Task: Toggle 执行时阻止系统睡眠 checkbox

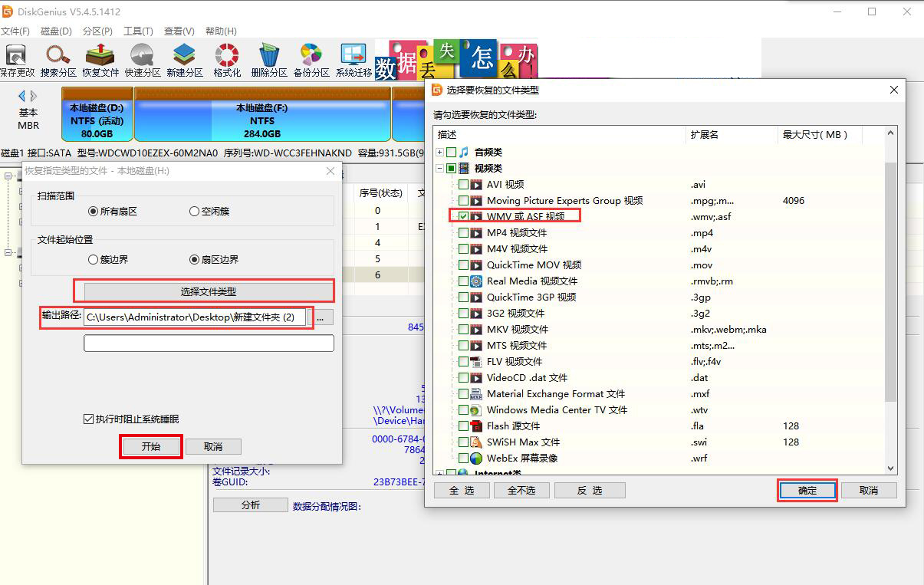Action: pyautogui.click(x=89, y=419)
